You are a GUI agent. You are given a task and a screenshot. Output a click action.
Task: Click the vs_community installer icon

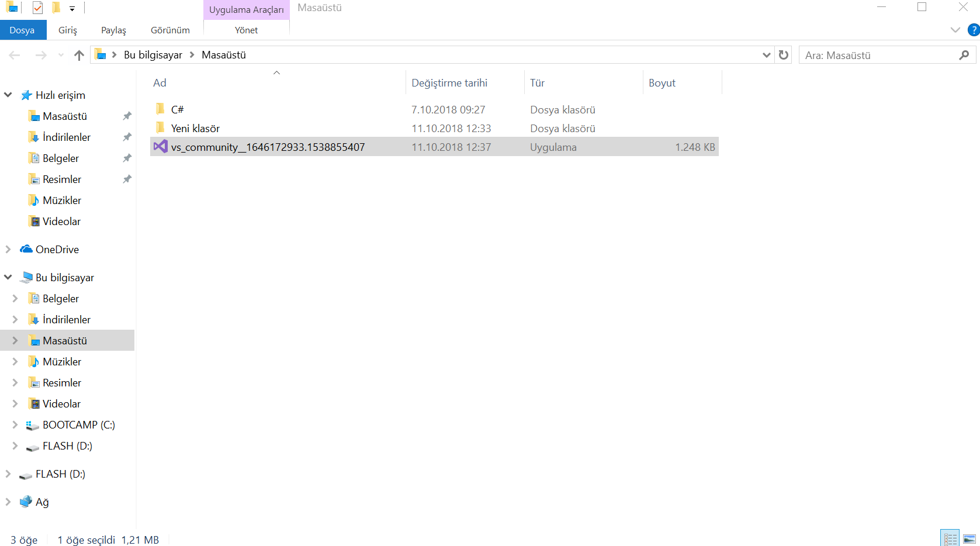point(161,147)
